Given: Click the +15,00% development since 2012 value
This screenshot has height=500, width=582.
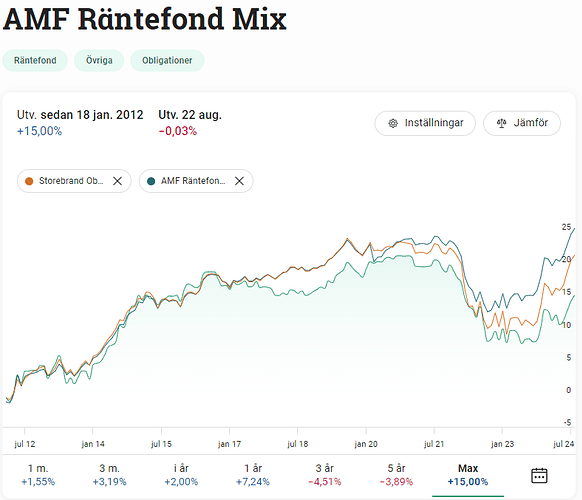Looking at the screenshot, I should pos(39,131).
